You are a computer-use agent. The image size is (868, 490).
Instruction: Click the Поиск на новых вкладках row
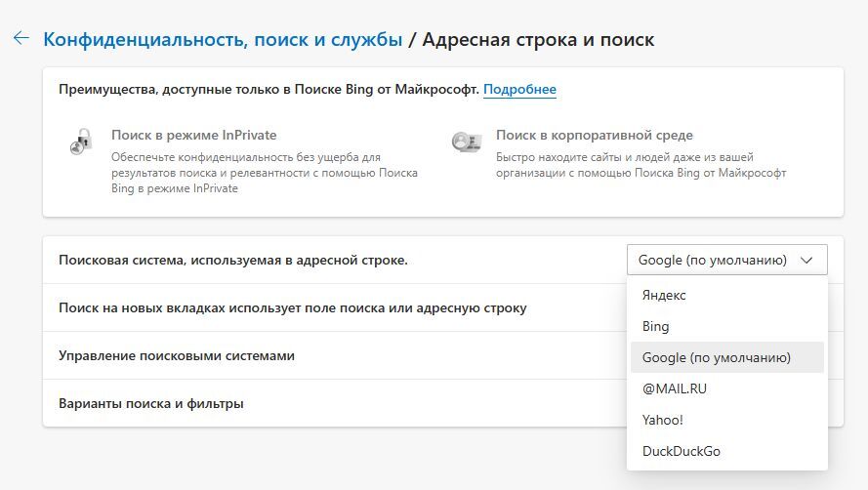[293, 307]
